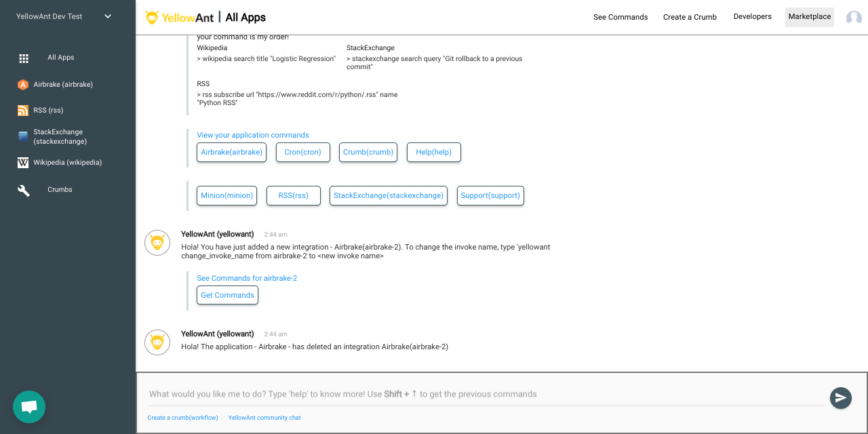Click Create a Crumb in top navigation
Image resolution: width=868 pixels, height=434 pixels.
(x=690, y=17)
